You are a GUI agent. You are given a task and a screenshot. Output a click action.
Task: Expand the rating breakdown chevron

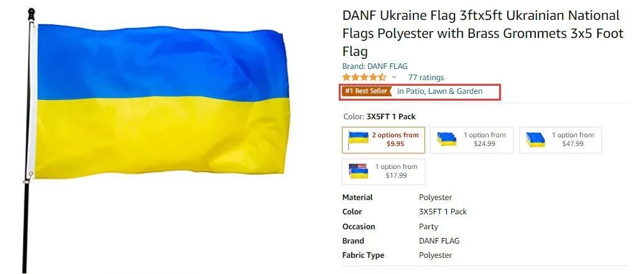click(x=394, y=77)
